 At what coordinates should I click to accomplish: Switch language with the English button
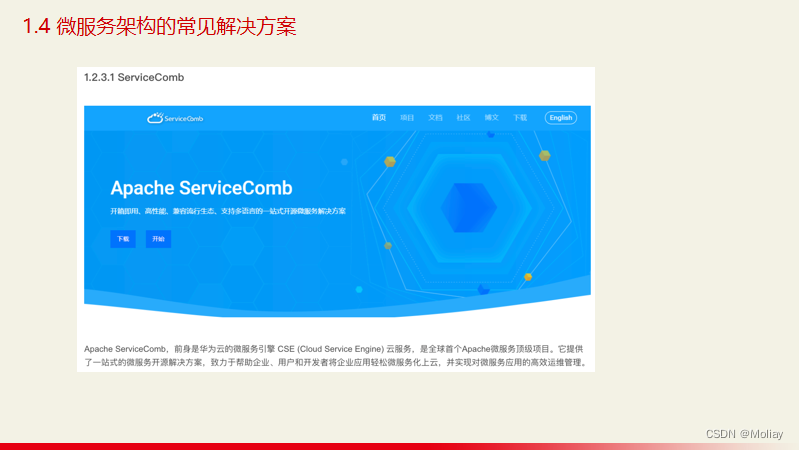click(x=561, y=118)
